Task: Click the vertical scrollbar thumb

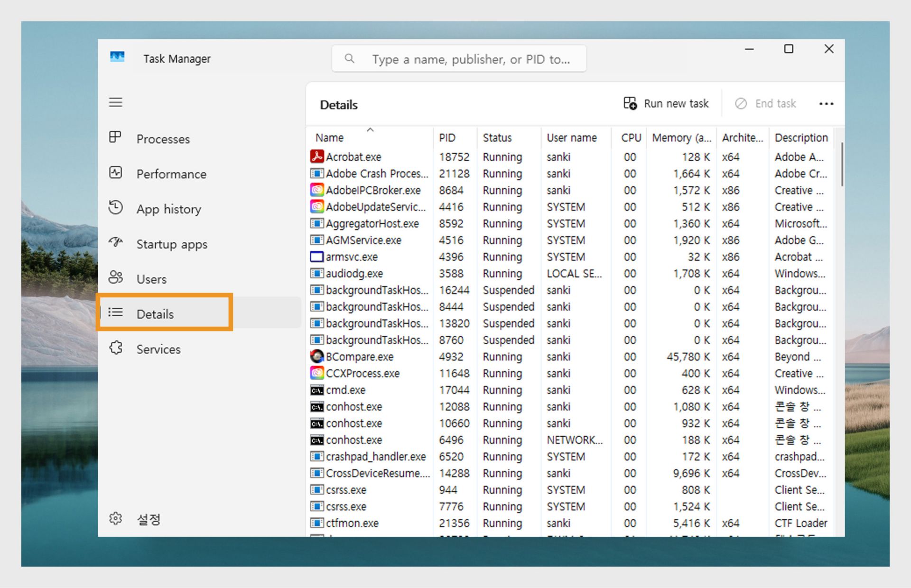Action: click(842, 164)
